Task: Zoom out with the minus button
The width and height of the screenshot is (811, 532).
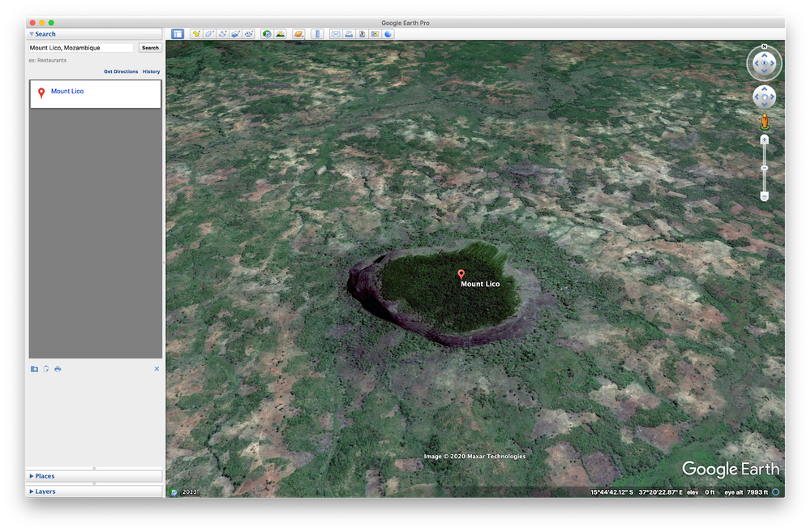Action: (x=764, y=196)
